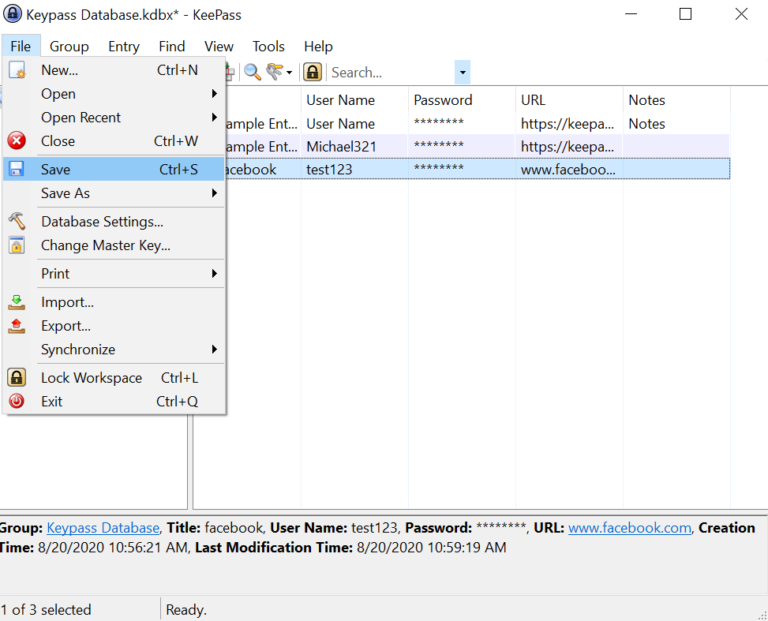Open the File menu
The image size is (768, 621).
(x=21, y=47)
